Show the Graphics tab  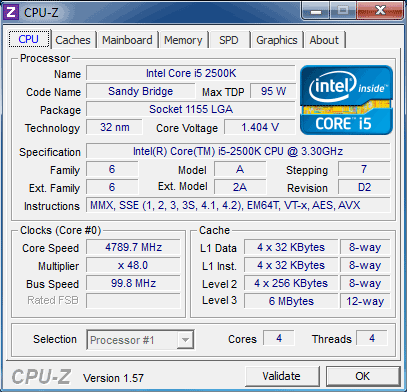click(277, 40)
